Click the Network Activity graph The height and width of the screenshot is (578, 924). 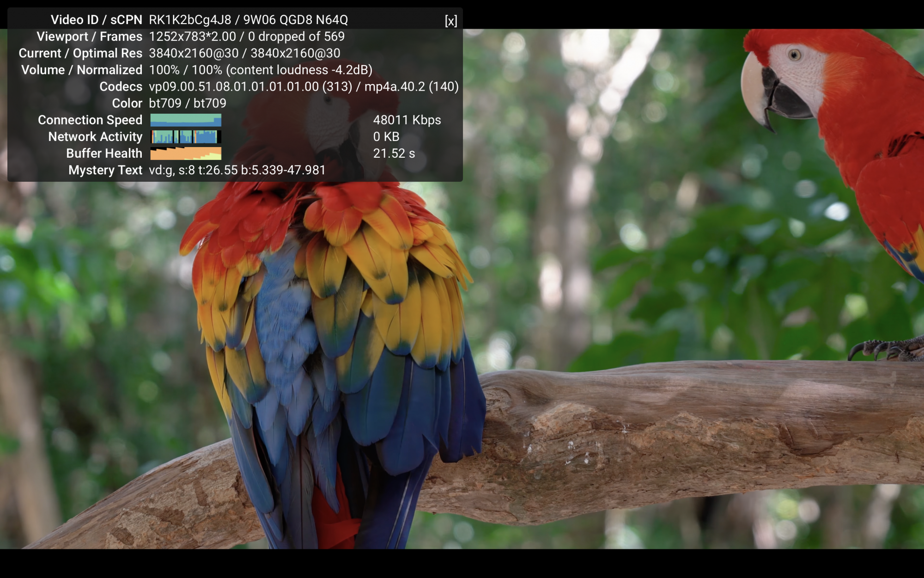point(186,137)
